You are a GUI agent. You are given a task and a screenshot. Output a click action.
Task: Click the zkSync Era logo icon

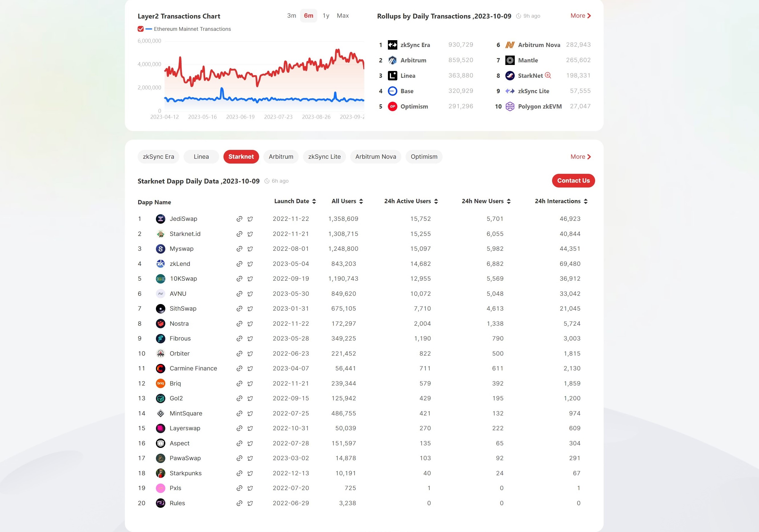click(x=392, y=45)
